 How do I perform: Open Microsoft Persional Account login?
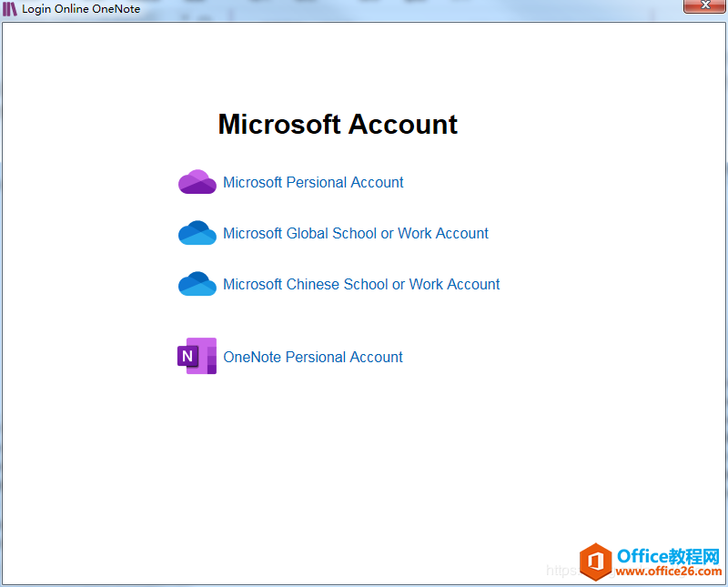313,182
